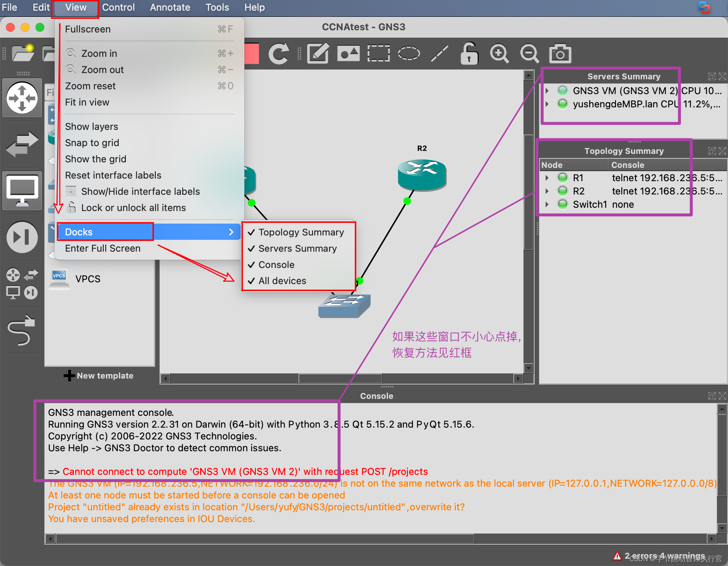The width and height of the screenshot is (728, 566).
Task: Float the Servers Summary dock panel
Action: 712,76
